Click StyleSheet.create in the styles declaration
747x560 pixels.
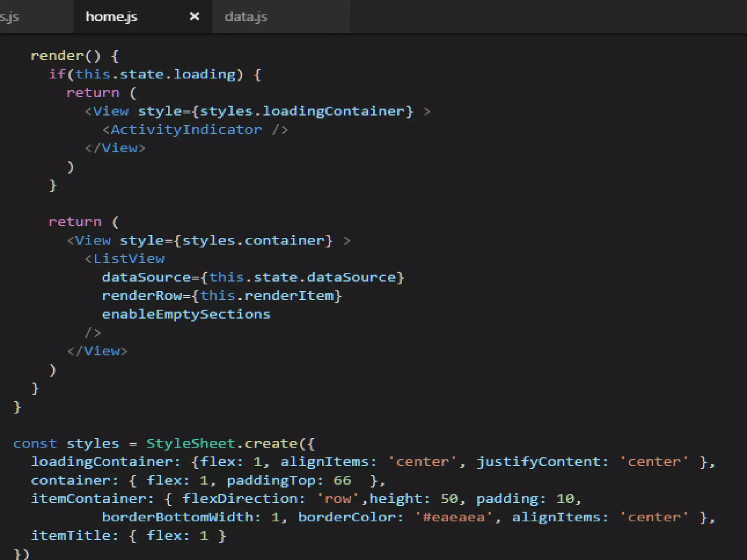tap(222, 443)
